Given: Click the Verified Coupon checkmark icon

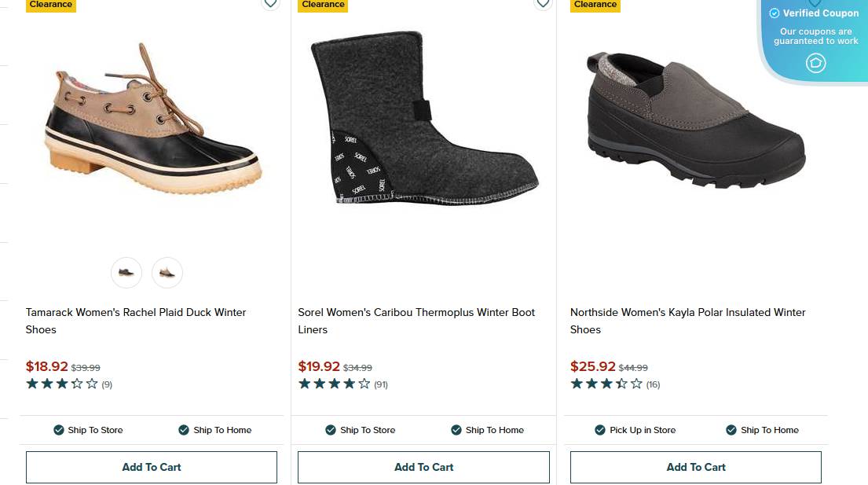Looking at the screenshot, I should pyautogui.click(x=774, y=13).
